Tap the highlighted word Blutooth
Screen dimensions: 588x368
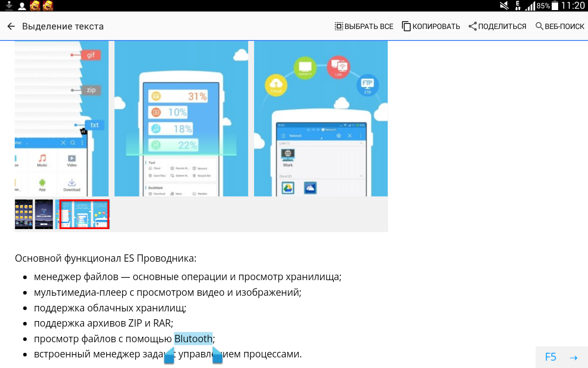pos(193,339)
